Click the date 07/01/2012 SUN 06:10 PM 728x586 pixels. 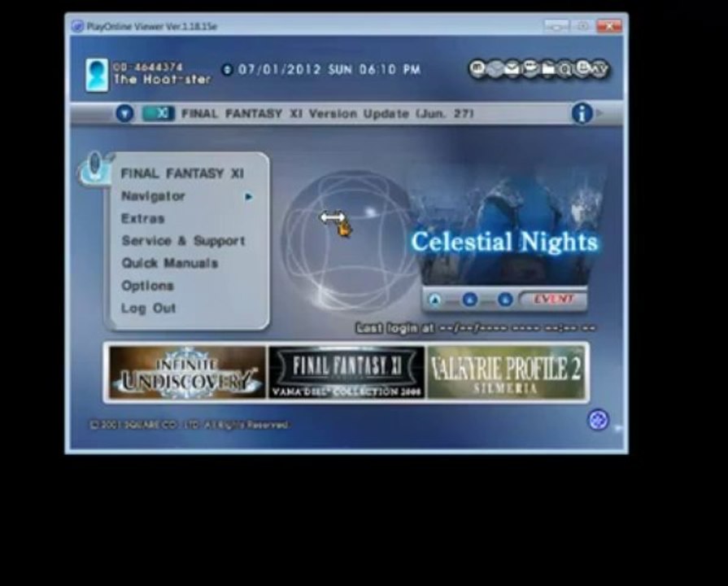click(x=329, y=70)
